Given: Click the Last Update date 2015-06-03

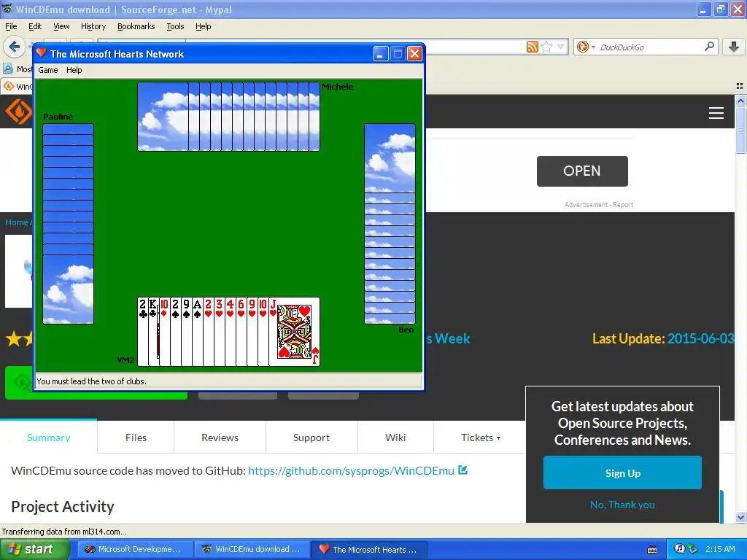Looking at the screenshot, I should [x=700, y=338].
